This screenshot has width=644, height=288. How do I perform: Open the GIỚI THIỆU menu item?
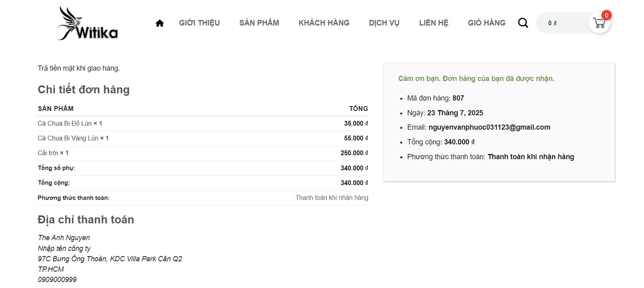(199, 23)
